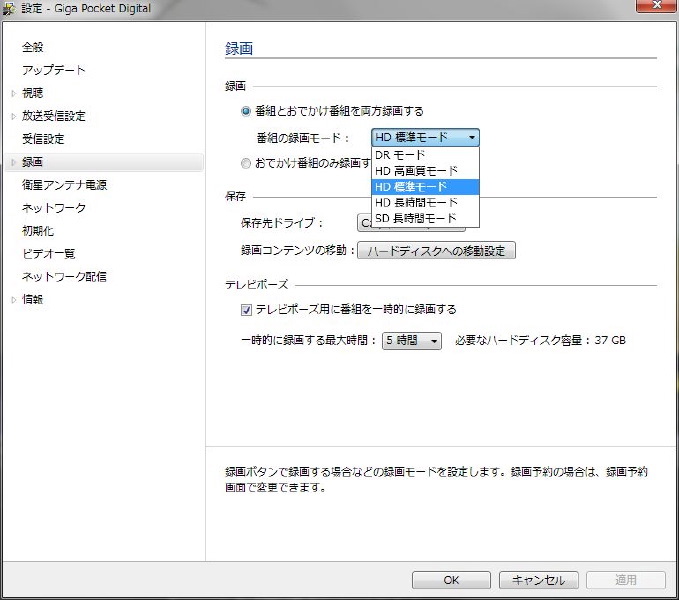679x600 pixels.
Task: Choose HD 高画質モード from the list
Action: pyautogui.click(x=425, y=171)
